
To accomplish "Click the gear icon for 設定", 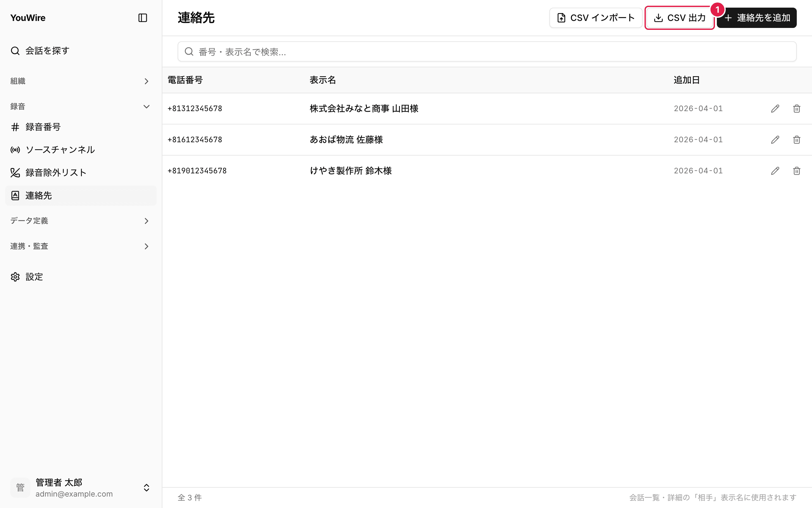I will tap(15, 277).
